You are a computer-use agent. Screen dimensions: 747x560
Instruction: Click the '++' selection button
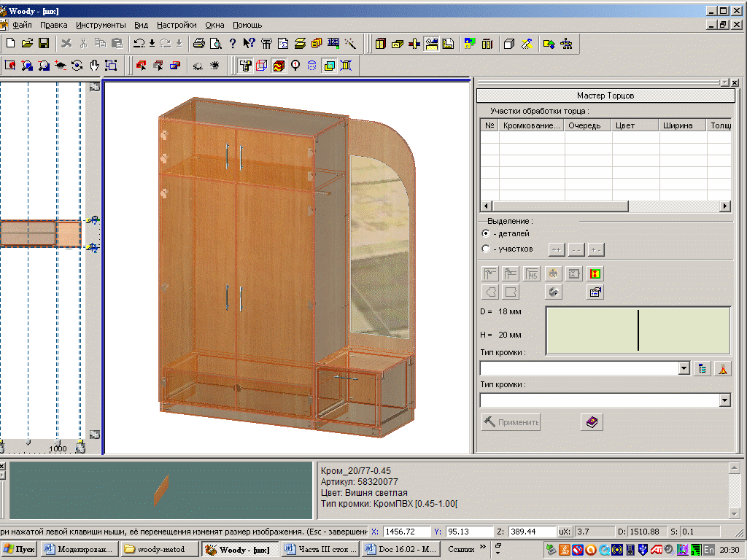tap(556, 250)
